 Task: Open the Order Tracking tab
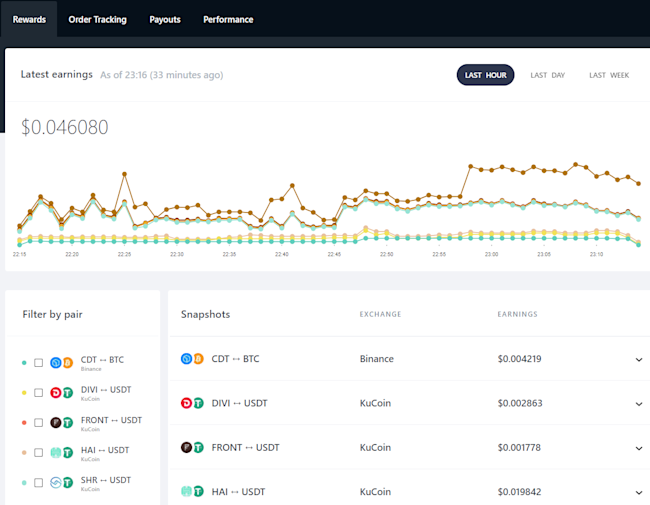pyautogui.click(x=97, y=19)
